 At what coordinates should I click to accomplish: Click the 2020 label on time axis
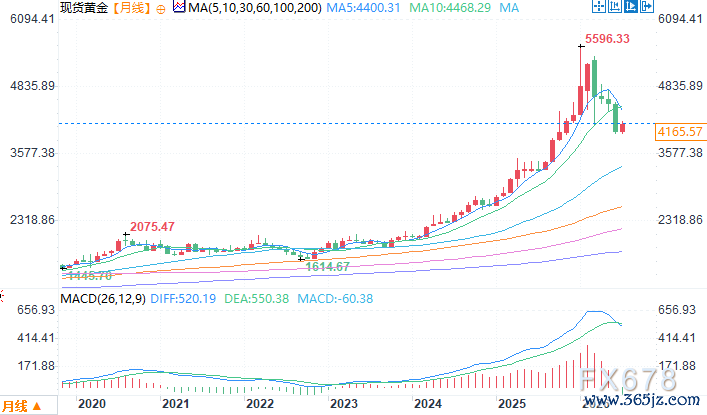[x=92, y=403]
